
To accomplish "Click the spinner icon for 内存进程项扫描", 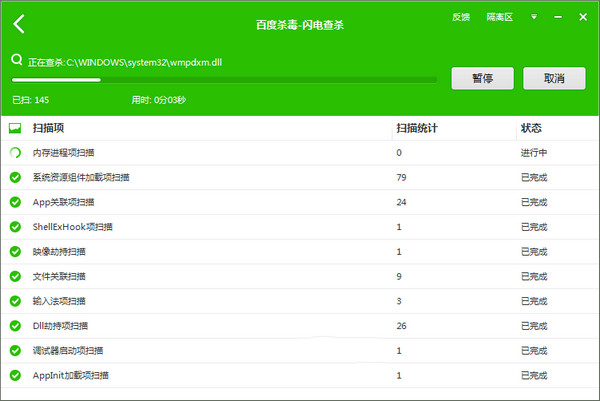I will pyautogui.click(x=15, y=153).
